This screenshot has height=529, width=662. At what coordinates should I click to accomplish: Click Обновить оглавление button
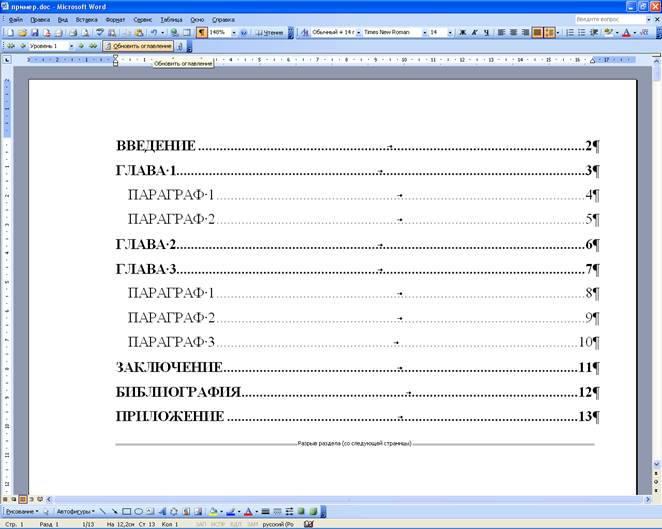click(x=138, y=46)
